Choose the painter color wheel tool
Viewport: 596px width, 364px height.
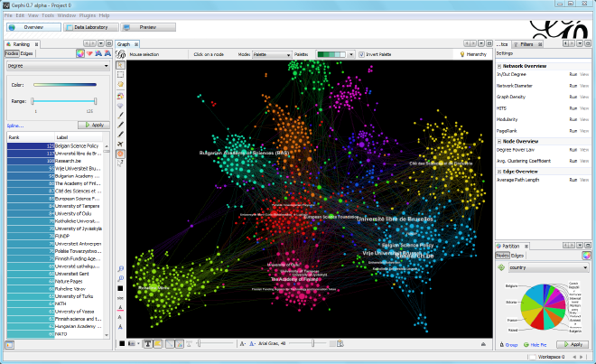(x=120, y=97)
